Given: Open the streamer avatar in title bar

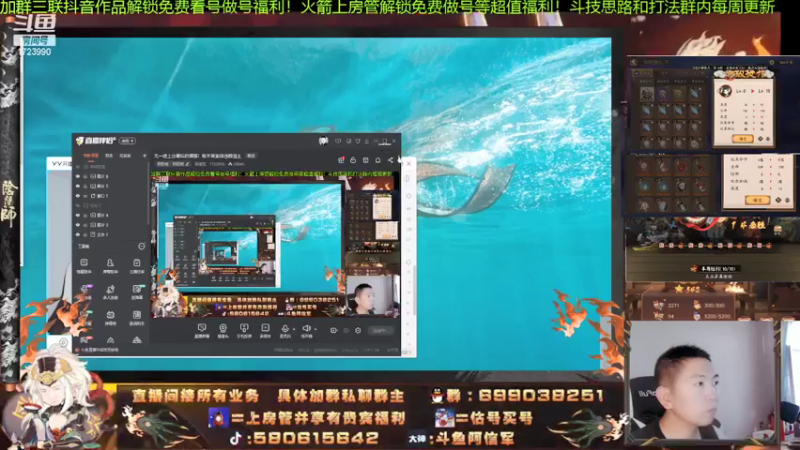Looking at the screenshot, I should tap(323, 141).
